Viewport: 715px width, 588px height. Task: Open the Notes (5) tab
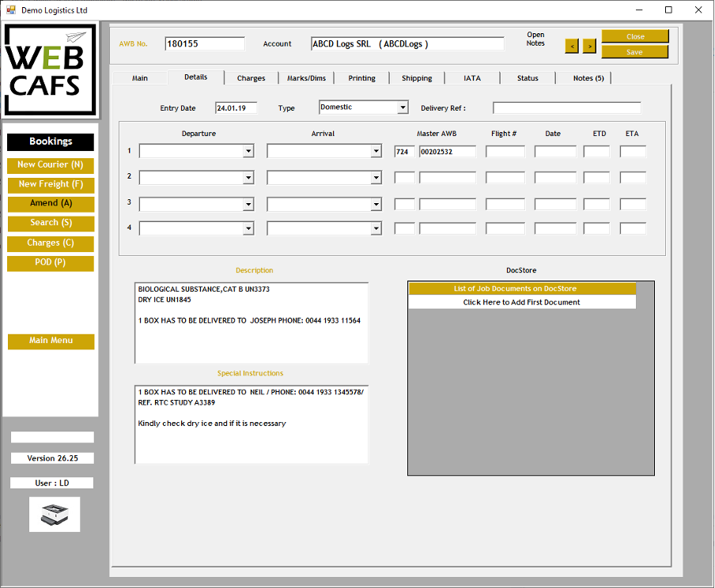[x=588, y=78]
